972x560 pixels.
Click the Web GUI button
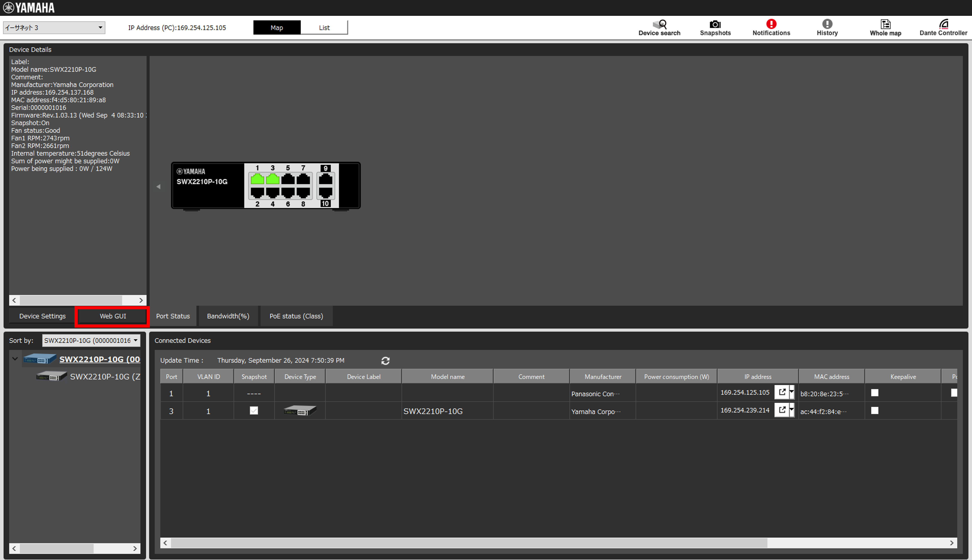click(112, 316)
